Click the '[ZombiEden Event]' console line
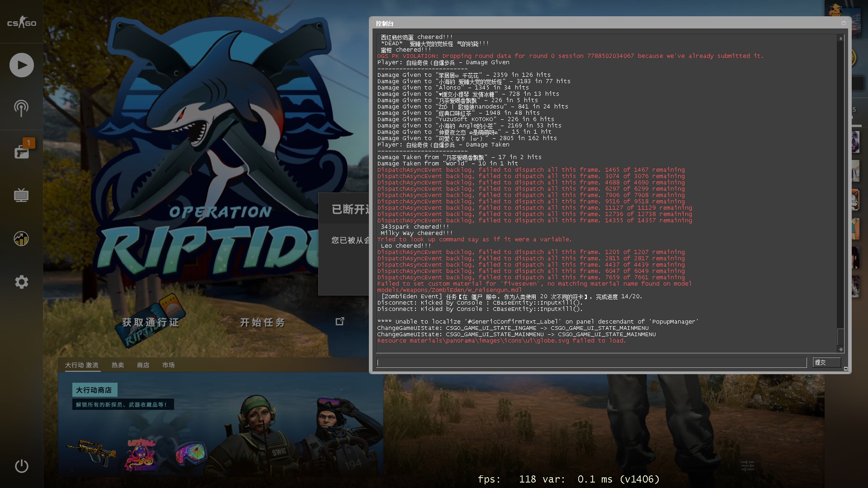Screen dimensions: 868x488 point(511,296)
